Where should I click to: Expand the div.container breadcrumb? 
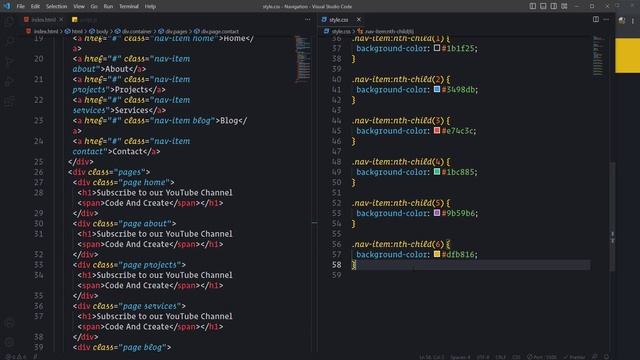coord(133,31)
